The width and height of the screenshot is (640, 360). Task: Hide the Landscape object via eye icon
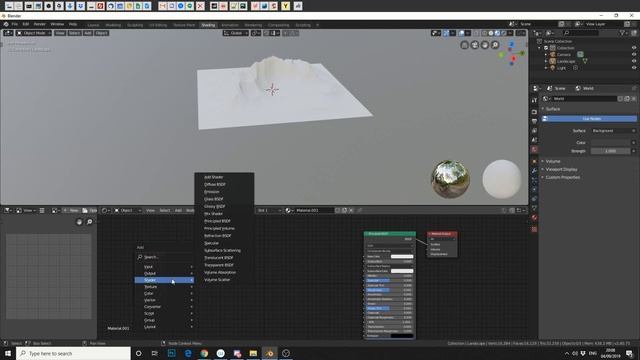634,61
